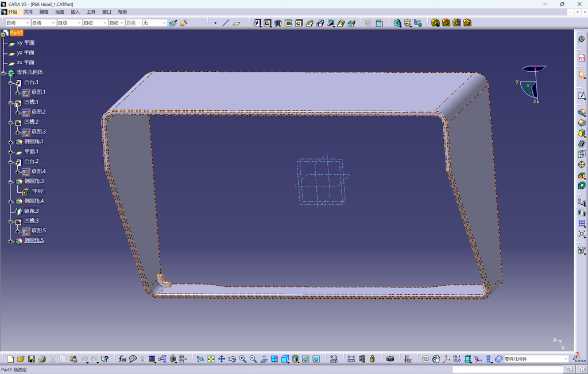Click the Plane creation icon
Viewport: 588px width, 374px height.
(236, 23)
